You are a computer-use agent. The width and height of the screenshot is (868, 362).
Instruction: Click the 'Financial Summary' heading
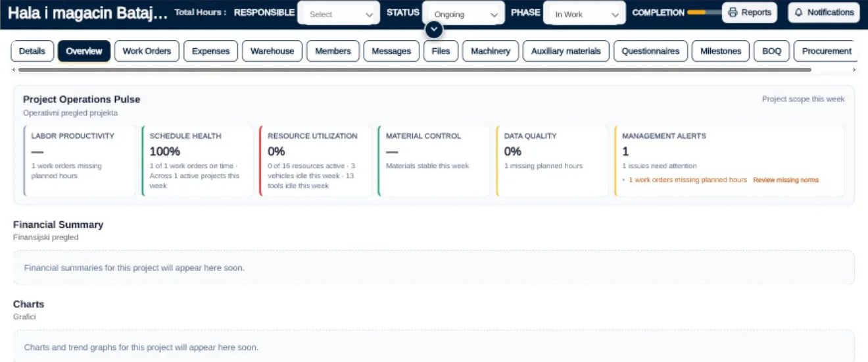coord(58,224)
